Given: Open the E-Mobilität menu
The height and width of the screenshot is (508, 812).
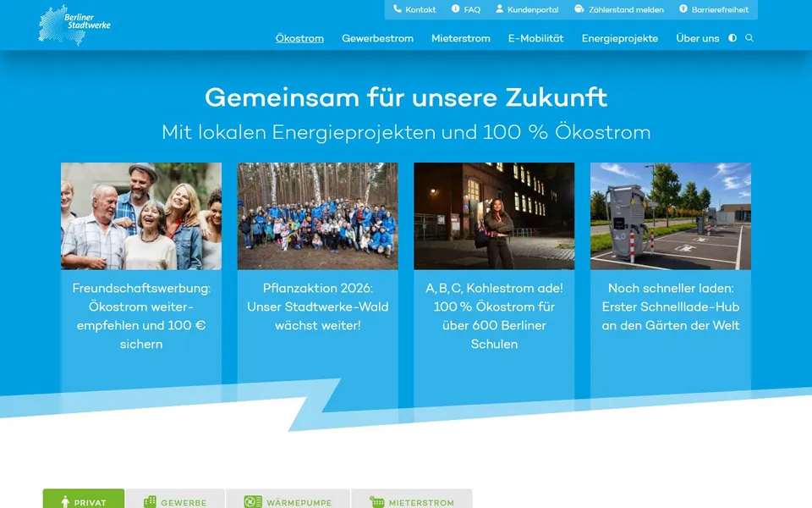Looking at the screenshot, I should (536, 38).
